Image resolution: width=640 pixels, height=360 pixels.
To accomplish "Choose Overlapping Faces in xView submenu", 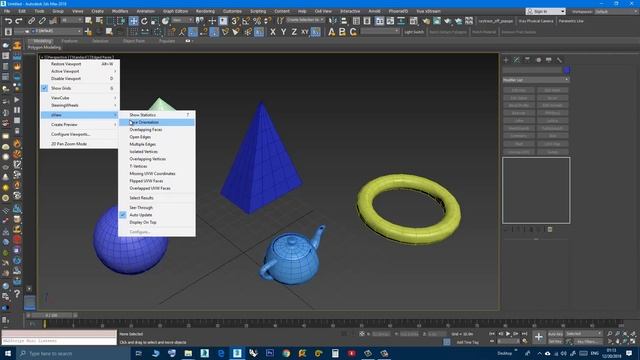I will tap(157, 129).
